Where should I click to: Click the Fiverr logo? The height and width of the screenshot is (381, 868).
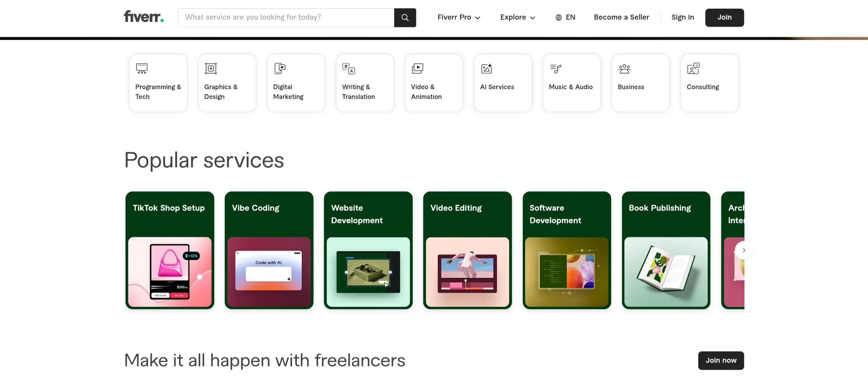[143, 17]
